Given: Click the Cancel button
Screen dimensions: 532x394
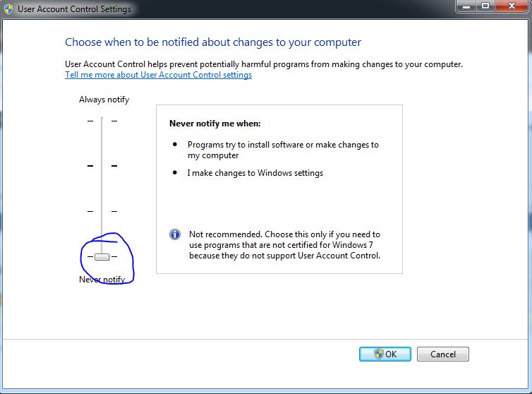Looking at the screenshot, I should [443, 354].
